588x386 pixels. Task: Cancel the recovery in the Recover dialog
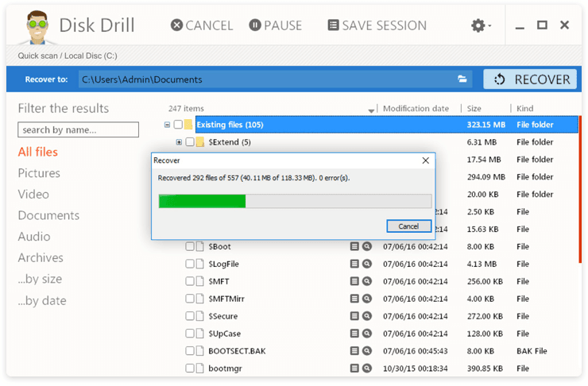pos(408,226)
